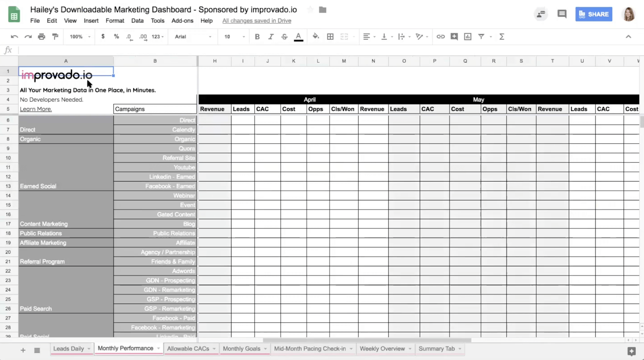
Task: Open text rotation options
Action: 422,37
